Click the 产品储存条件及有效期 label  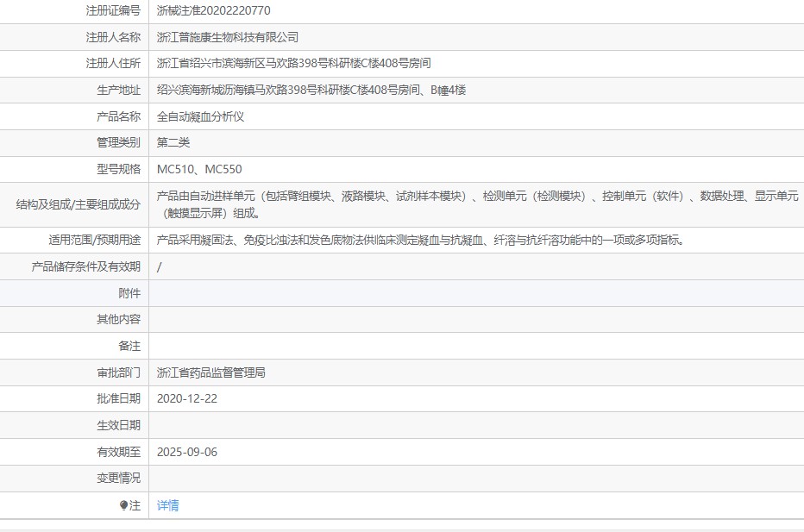coord(86,266)
